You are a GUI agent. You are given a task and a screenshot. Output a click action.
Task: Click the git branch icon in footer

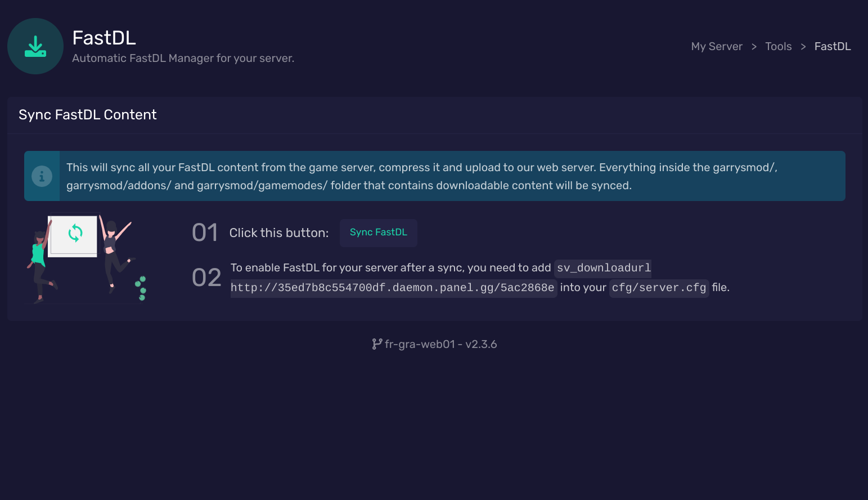coord(376,344)
